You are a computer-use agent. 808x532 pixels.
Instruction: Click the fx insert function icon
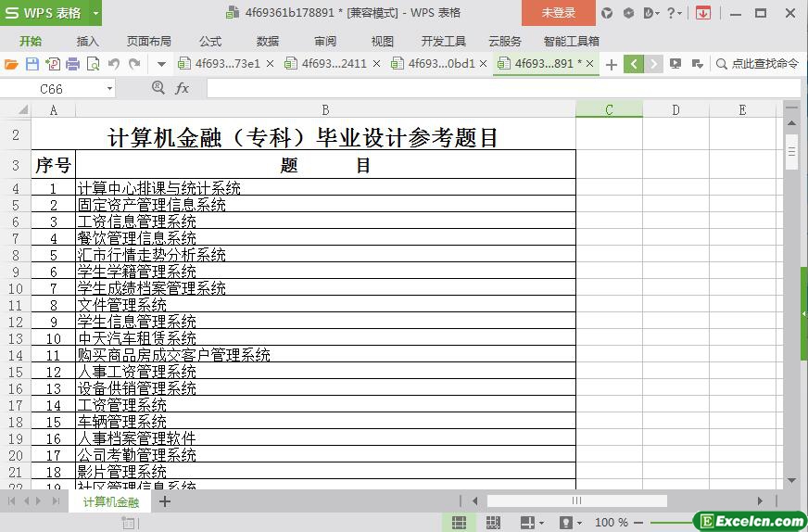[x=182, y=89]
